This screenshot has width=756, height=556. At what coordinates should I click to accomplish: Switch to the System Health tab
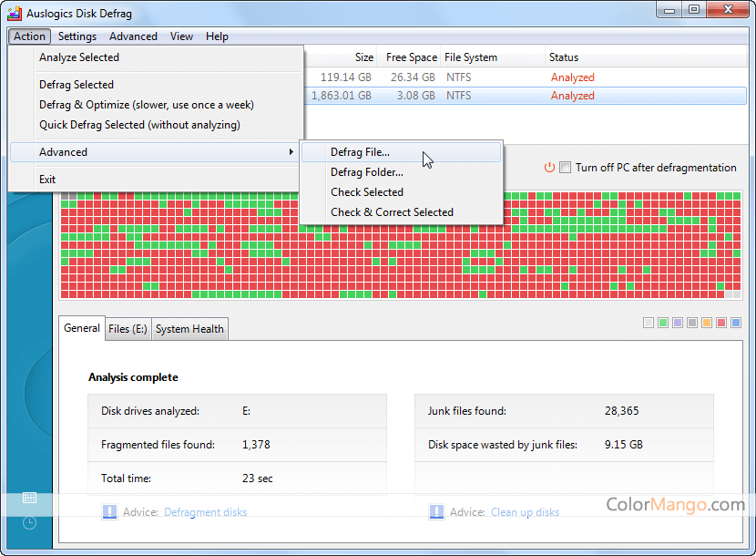point(189,329)
